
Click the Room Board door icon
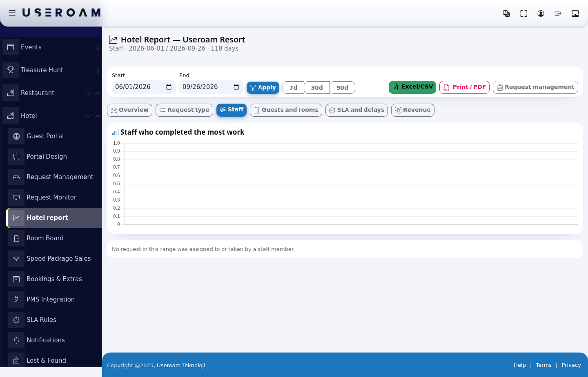tap(16, 238)
